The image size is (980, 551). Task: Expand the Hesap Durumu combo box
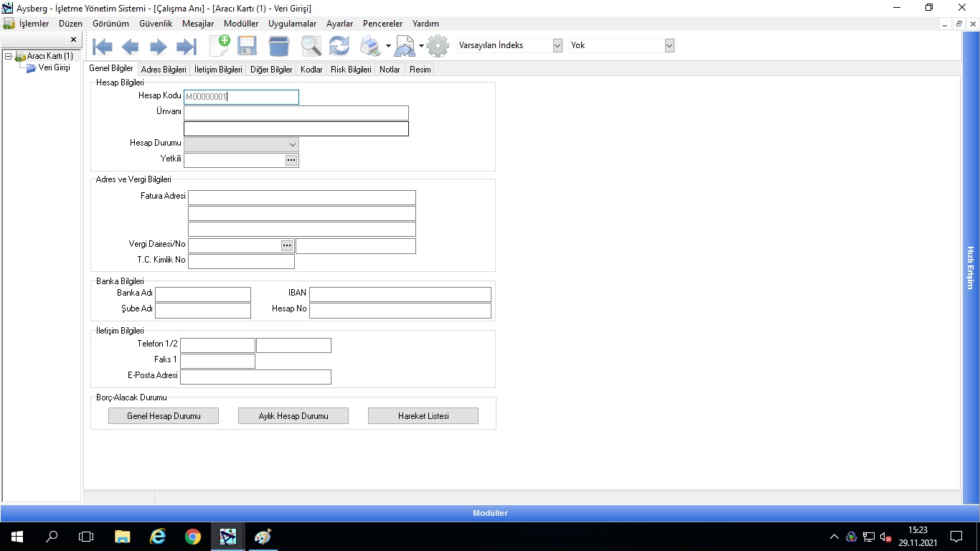[292, 144]
